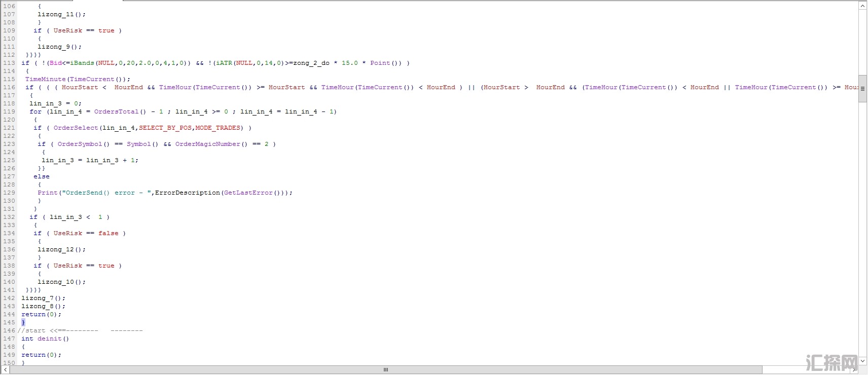Click "return(0);" on line 149
This screenshot has height=375, width=868.
click(41, 355)
